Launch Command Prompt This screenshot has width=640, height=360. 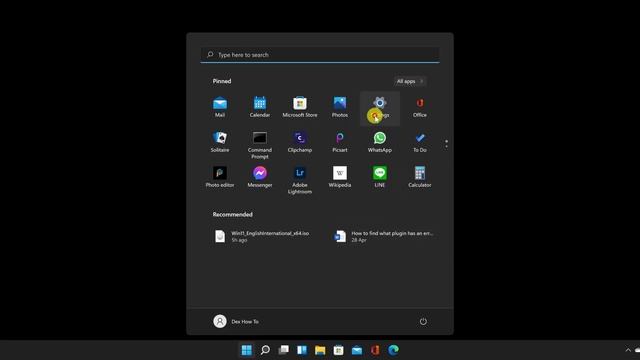tap(260, 145)
